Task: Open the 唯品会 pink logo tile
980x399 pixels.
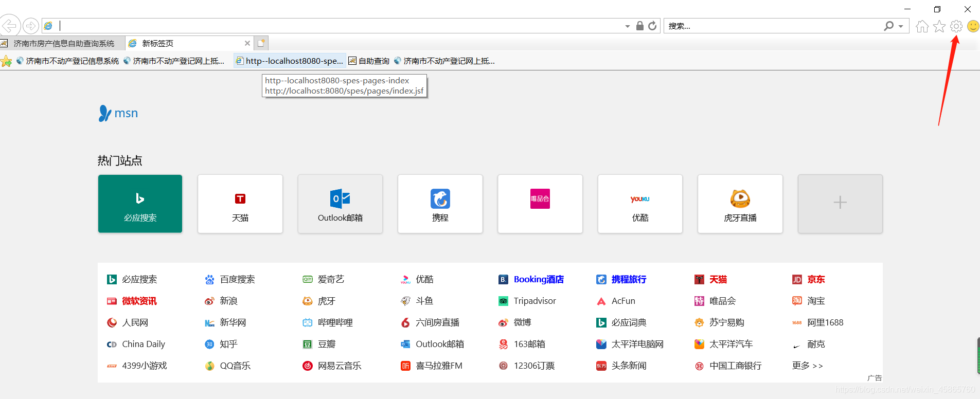Action: tap(540, 204)
